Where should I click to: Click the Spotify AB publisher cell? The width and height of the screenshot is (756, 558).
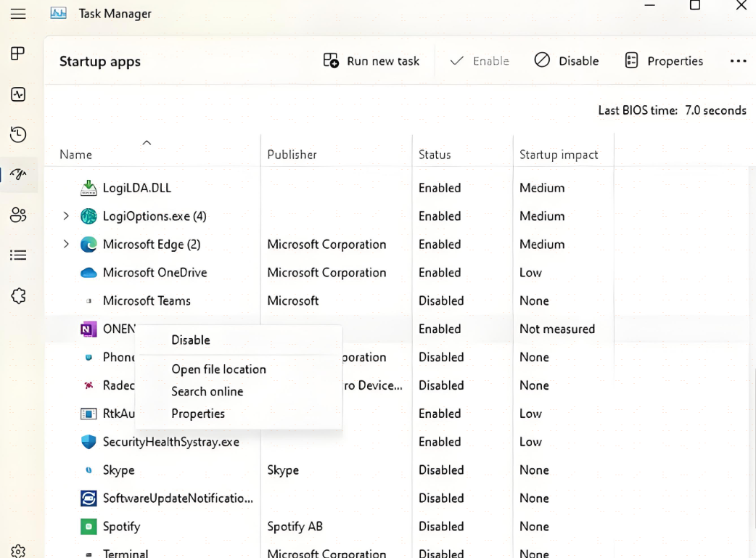295,527
